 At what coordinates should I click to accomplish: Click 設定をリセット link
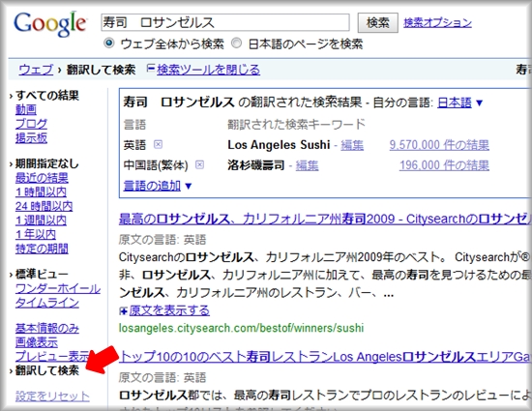pos(52,396)
